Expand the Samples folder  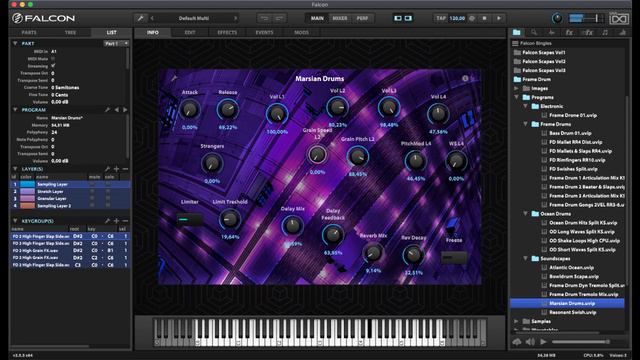click(x=516, y=321)
